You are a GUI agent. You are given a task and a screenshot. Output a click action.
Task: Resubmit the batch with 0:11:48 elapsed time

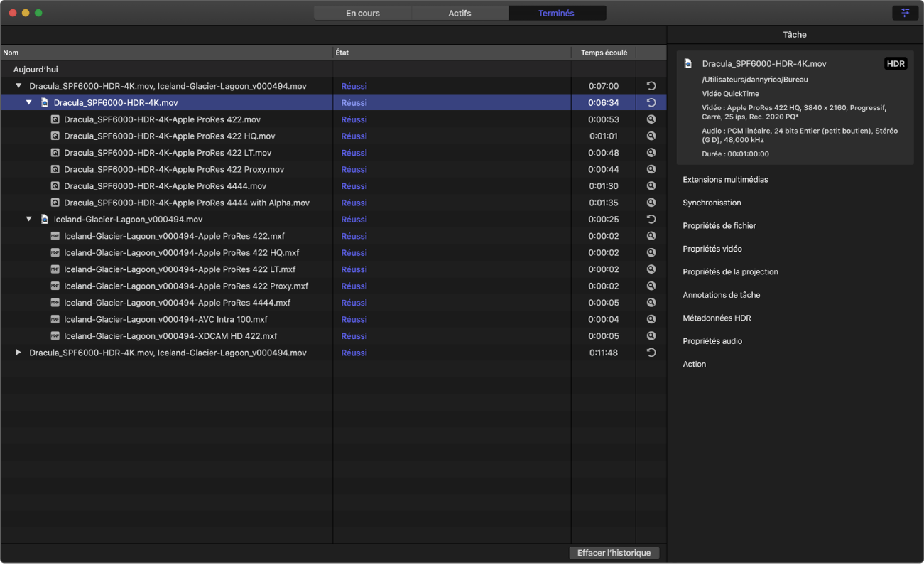651,353
